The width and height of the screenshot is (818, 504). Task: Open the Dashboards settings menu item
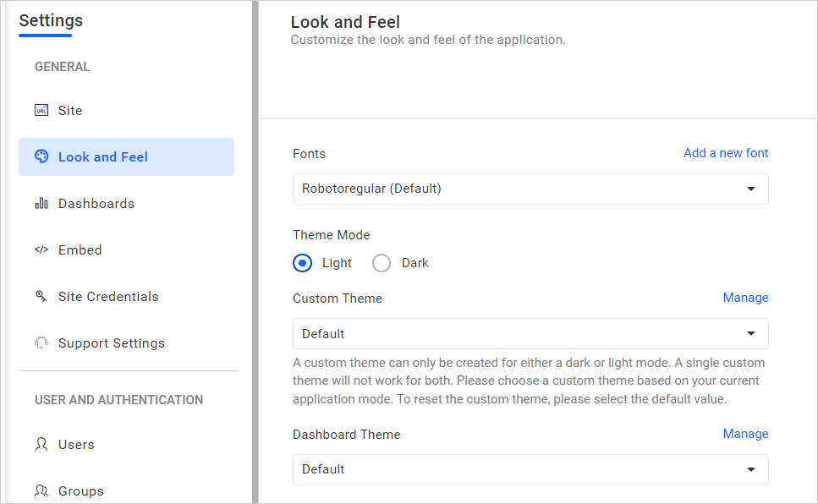(96, 204)
